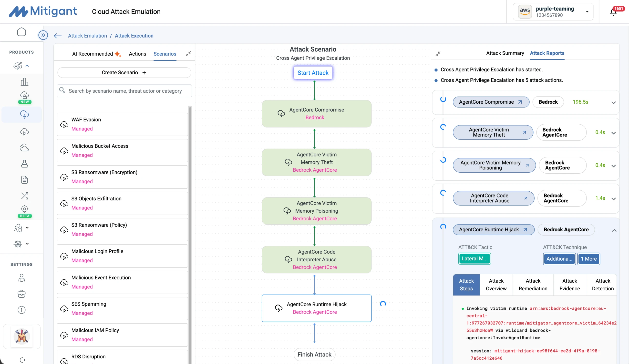
Task: Open the lab flask icon in sidebar
Action: (x=24, y=164)
